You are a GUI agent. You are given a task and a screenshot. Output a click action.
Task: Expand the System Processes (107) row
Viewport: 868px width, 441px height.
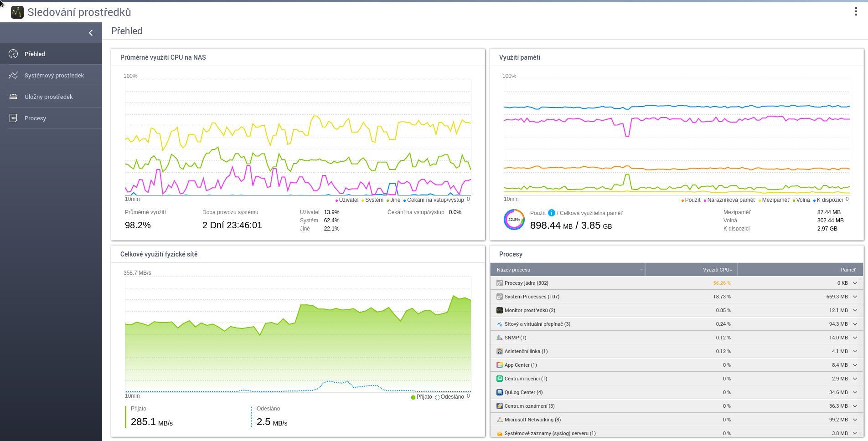[x=855, y=297]
